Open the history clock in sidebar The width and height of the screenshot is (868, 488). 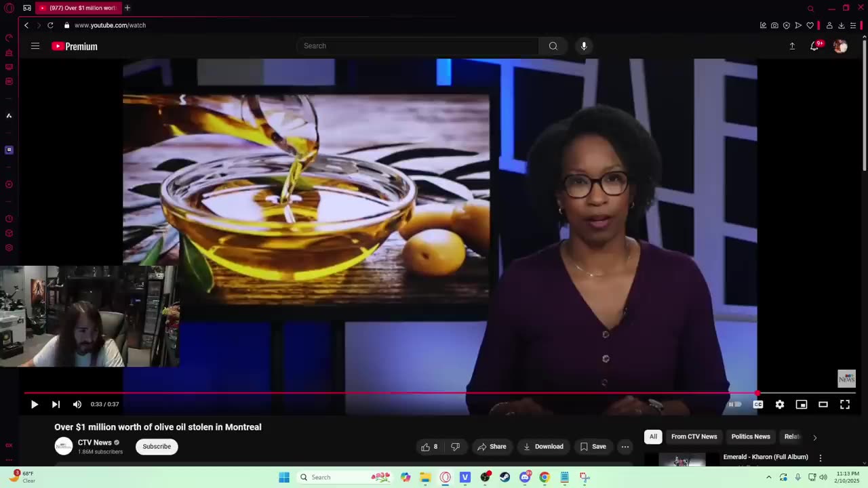click(x=9, y=219)
